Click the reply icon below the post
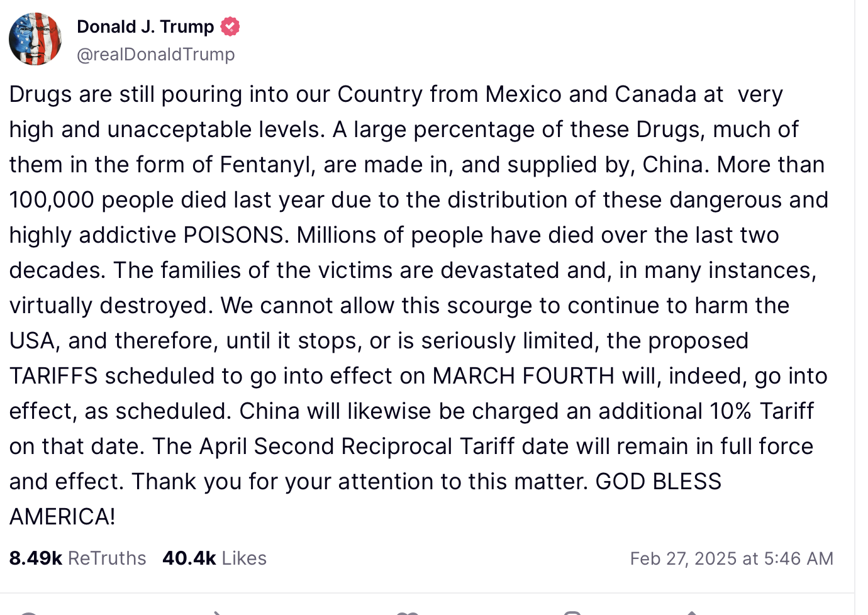 click(x=28, y=612)
